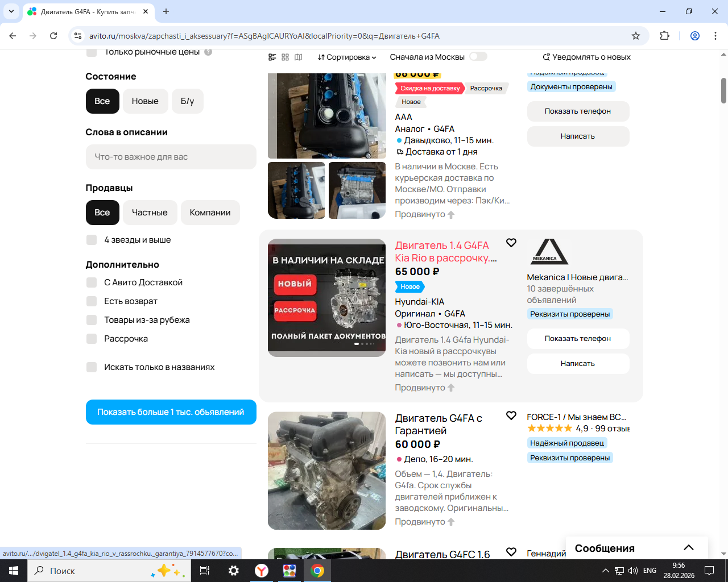Show phone for Mekanica listing
This screenshot has height=582, width=728.
pos(578,339)
